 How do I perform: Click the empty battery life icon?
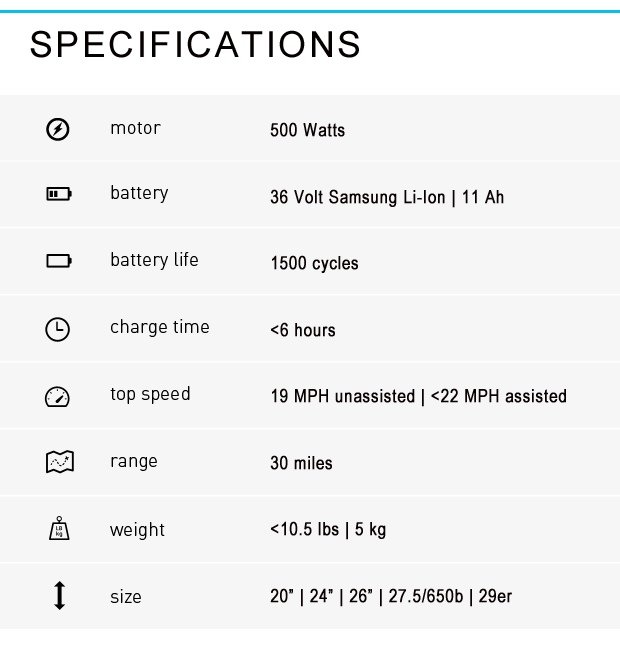coord(59,261)
